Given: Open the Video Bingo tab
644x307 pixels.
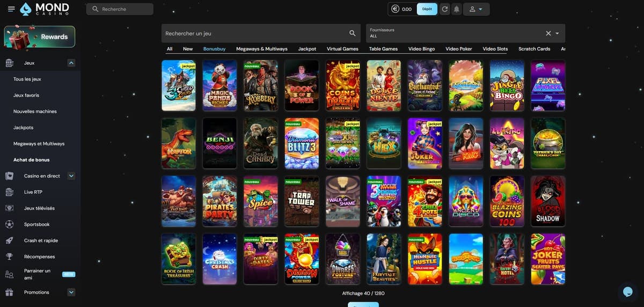Looking at the screenshot, I should click(421, 49).
